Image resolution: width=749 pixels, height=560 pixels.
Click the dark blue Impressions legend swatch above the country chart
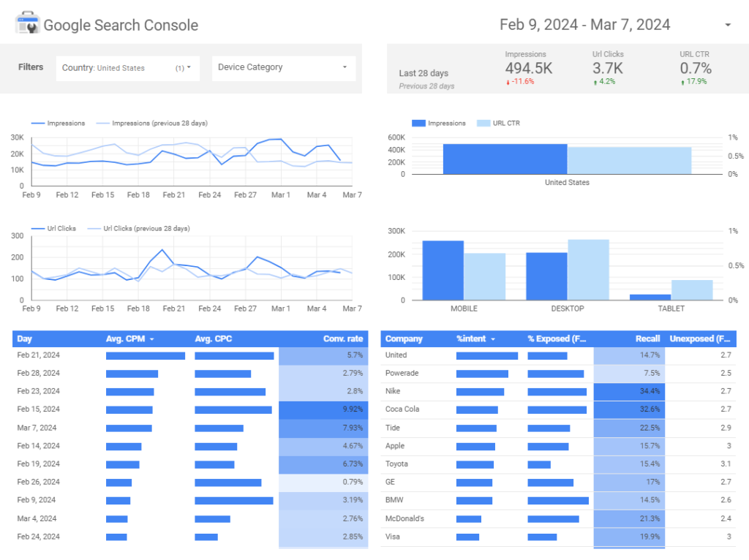point(418,123)
